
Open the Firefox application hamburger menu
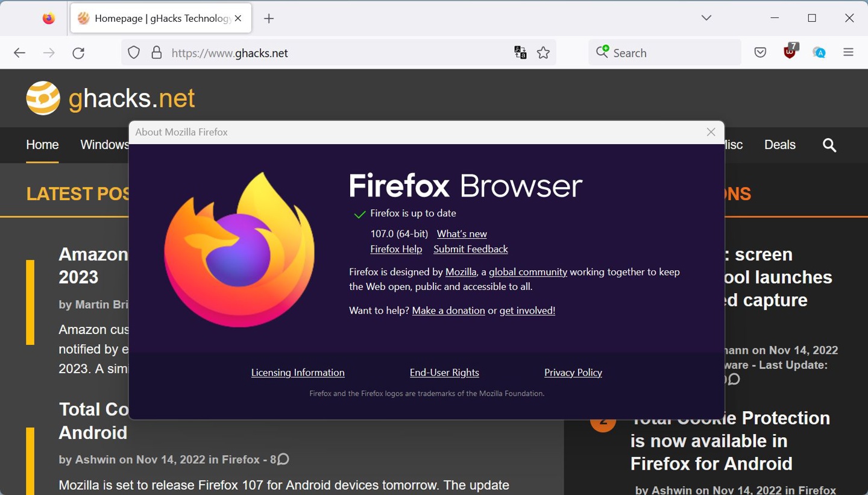(848, 52)
